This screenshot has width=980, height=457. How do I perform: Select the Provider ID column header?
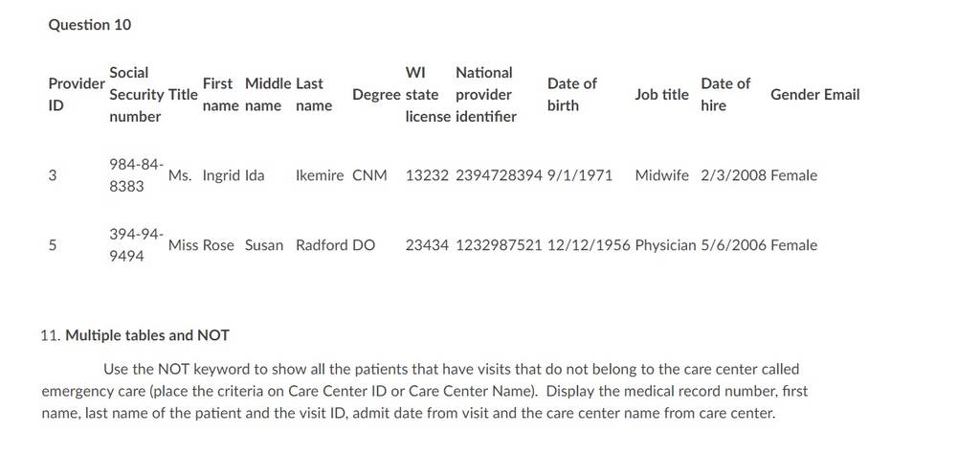[77, 95]
